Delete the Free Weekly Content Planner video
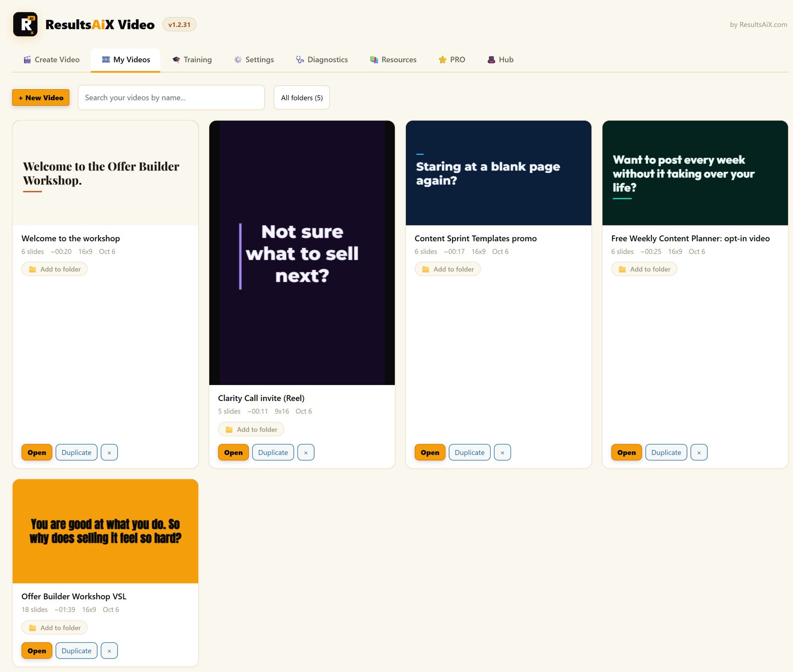This screenshot has width=793, height=672. (699, 452)
